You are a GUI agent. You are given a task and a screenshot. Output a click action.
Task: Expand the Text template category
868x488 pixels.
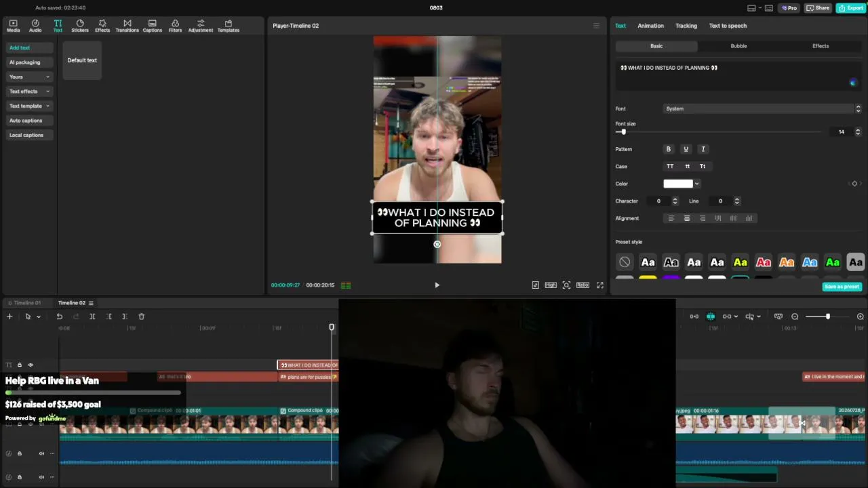click(x=29, y=106)
